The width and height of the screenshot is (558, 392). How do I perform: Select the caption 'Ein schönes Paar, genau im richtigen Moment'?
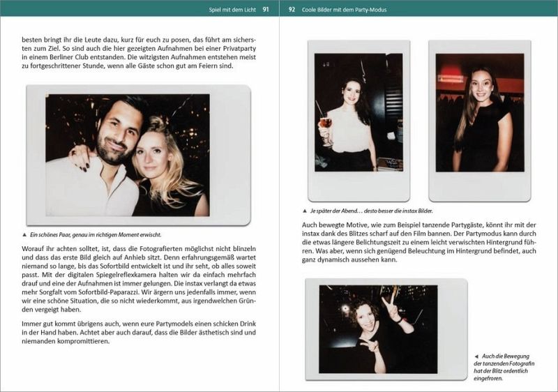tap(96, 235)
